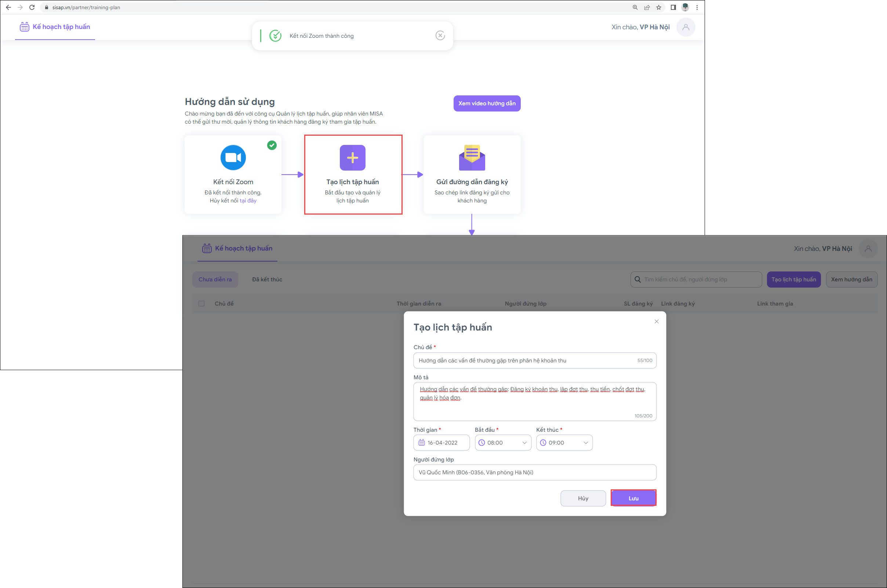
Task: Expand the Kết thúc time dropdown
Action: (585, 442)
